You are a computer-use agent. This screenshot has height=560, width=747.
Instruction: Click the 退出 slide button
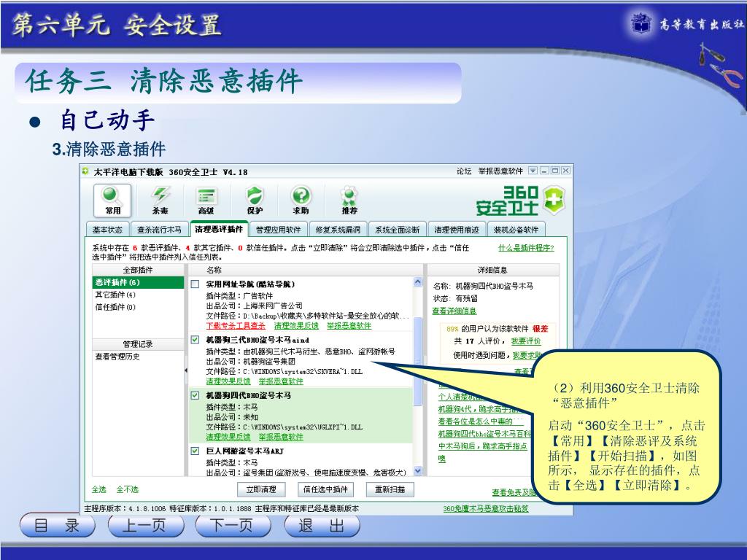tap(322, 525)
